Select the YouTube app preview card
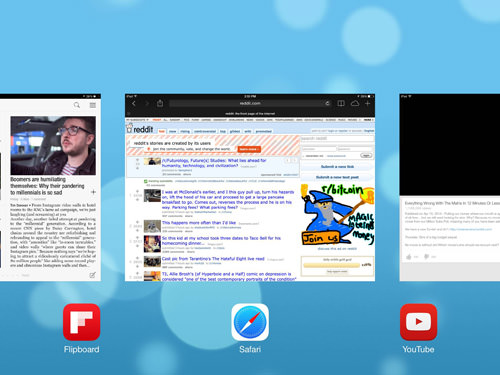Viewport: 500px width, 375px height. pos(450,188)
